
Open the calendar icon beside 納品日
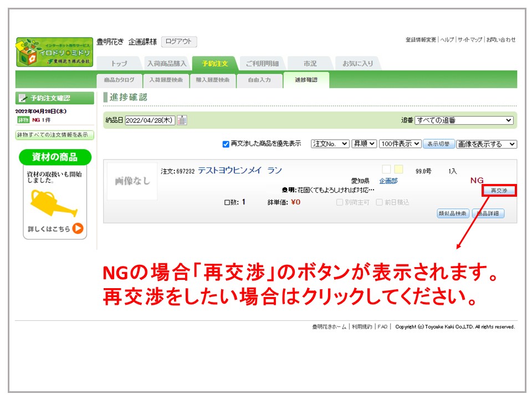pos(182,120)
